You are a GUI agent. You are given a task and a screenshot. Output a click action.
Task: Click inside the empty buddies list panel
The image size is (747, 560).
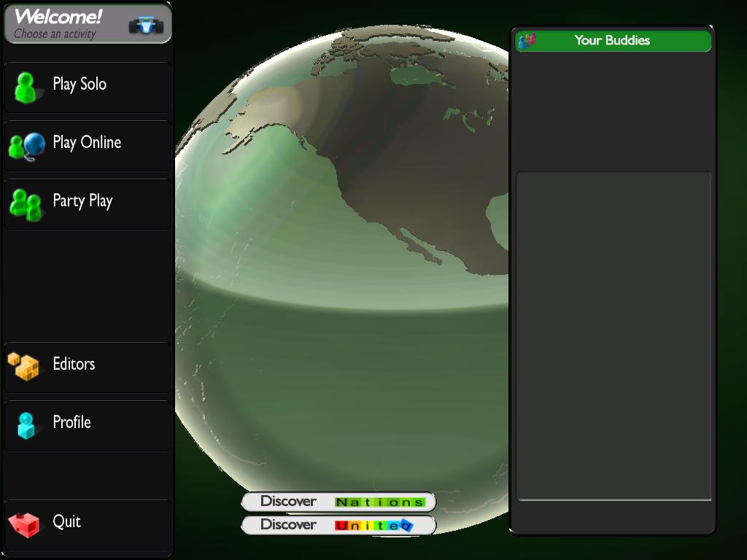pos(614,335)
